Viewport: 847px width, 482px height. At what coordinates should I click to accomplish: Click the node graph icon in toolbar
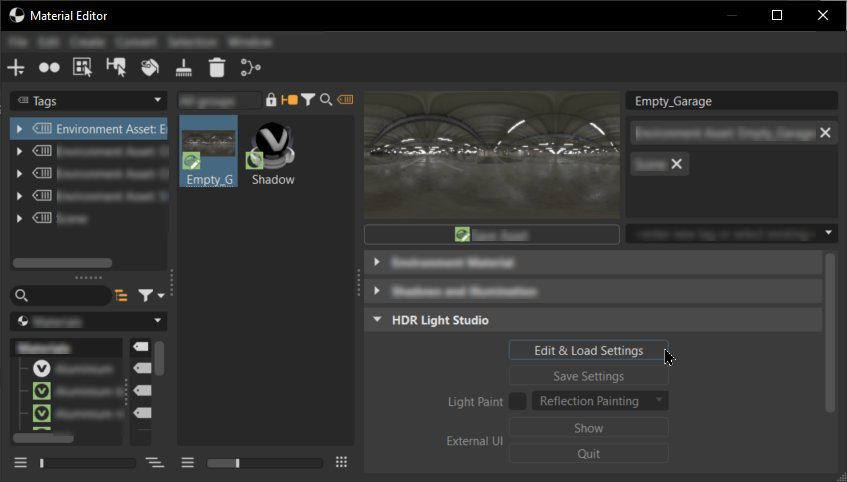tap(251, 68)
